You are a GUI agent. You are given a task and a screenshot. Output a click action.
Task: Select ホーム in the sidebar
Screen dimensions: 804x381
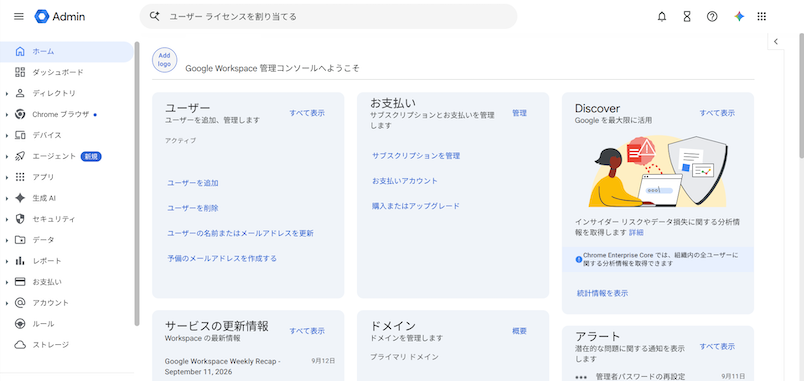(67, 51)
